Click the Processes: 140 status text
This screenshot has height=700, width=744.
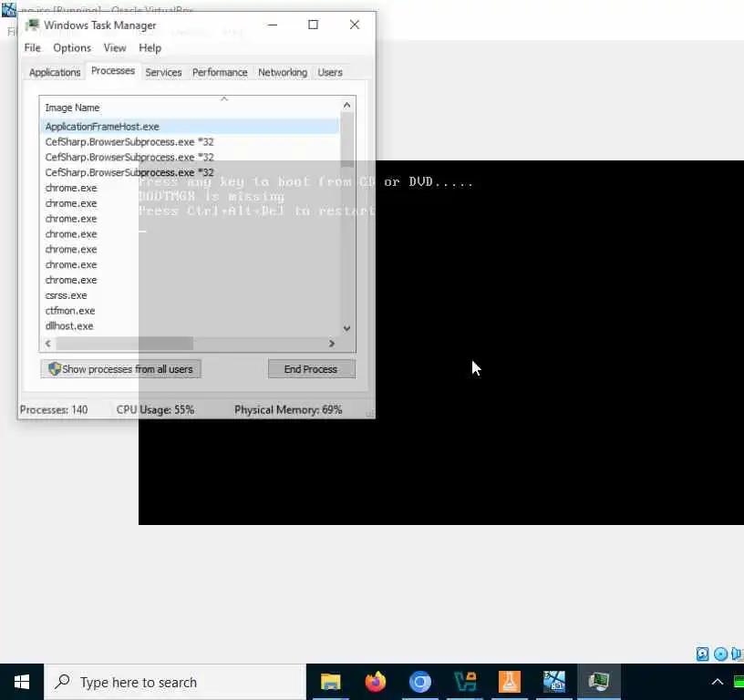54,410
